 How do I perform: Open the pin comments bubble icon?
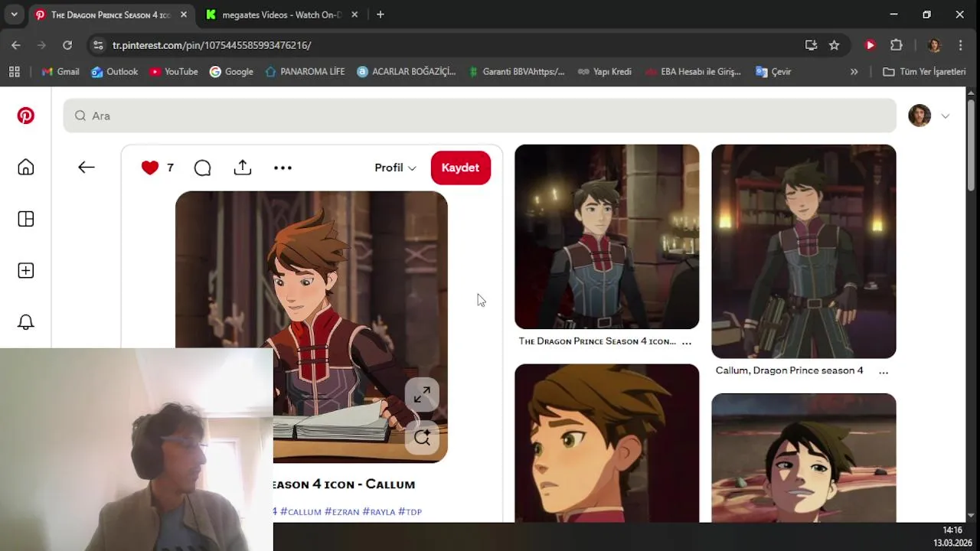202,168
